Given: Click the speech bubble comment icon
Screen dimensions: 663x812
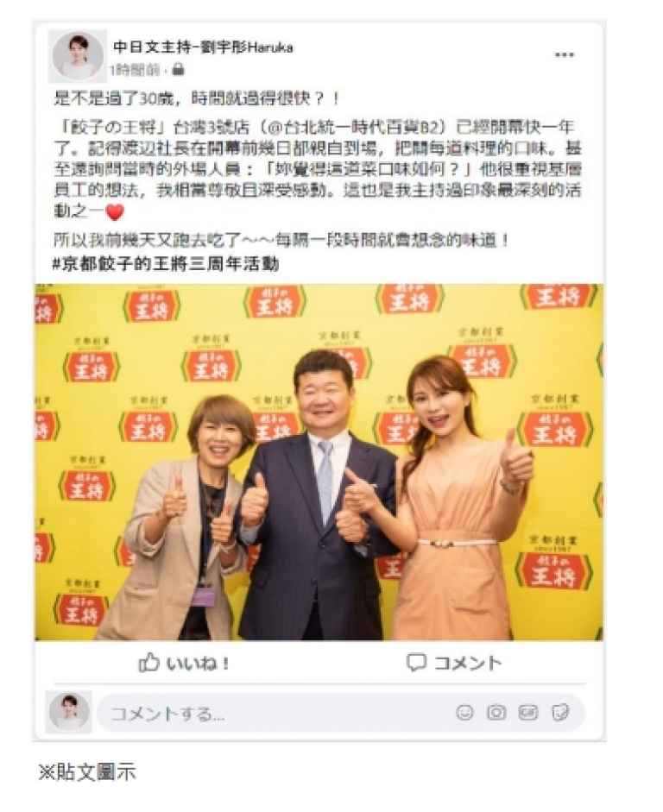Looking at the screenshot, I should coord(416,663).
